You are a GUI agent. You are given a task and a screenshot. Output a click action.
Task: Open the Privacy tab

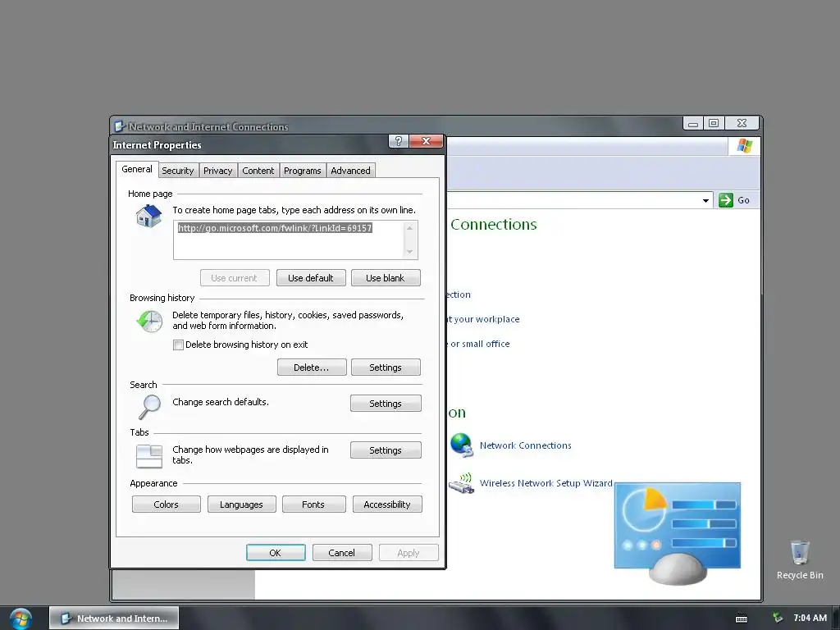(217, 171)
